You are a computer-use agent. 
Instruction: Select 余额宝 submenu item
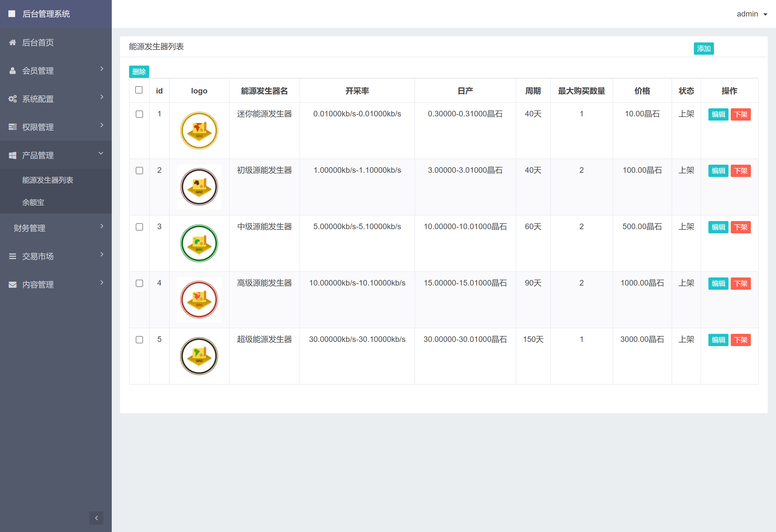pos(33,202)
